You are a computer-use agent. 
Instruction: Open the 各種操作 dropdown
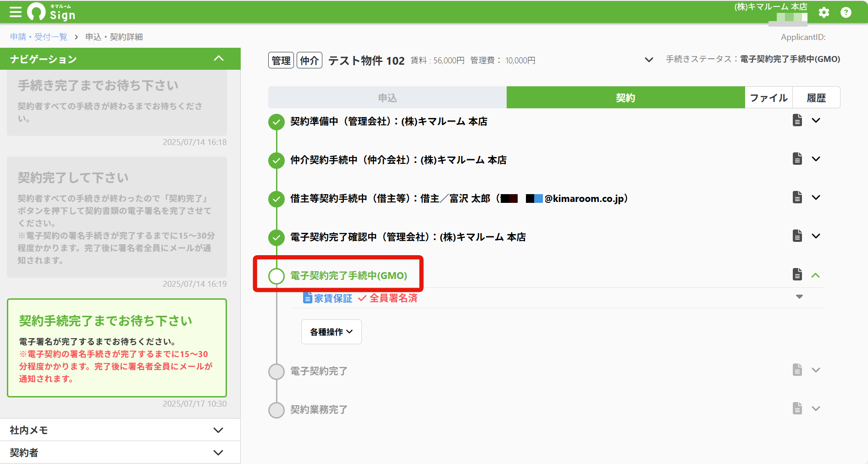click(x=331, y=332)
